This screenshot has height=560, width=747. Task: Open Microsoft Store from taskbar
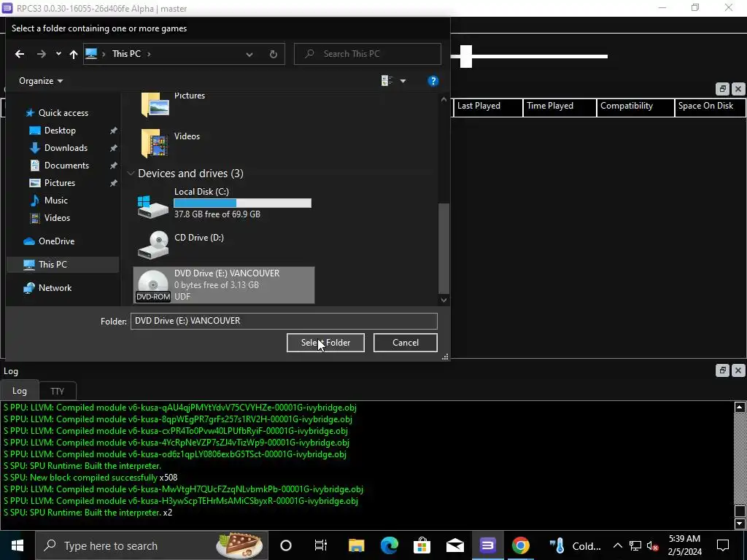pyautogui.click(x=422, y=545)
